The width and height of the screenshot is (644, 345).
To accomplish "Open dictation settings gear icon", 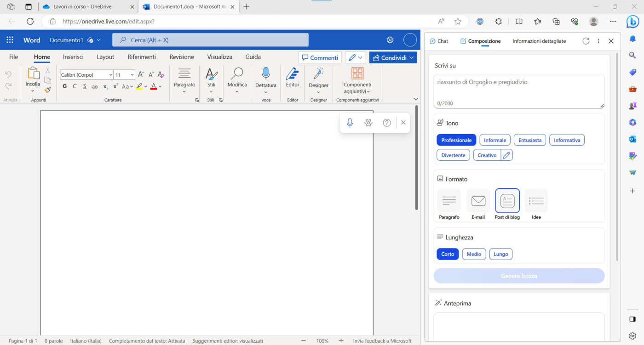I will coord(368,123).
